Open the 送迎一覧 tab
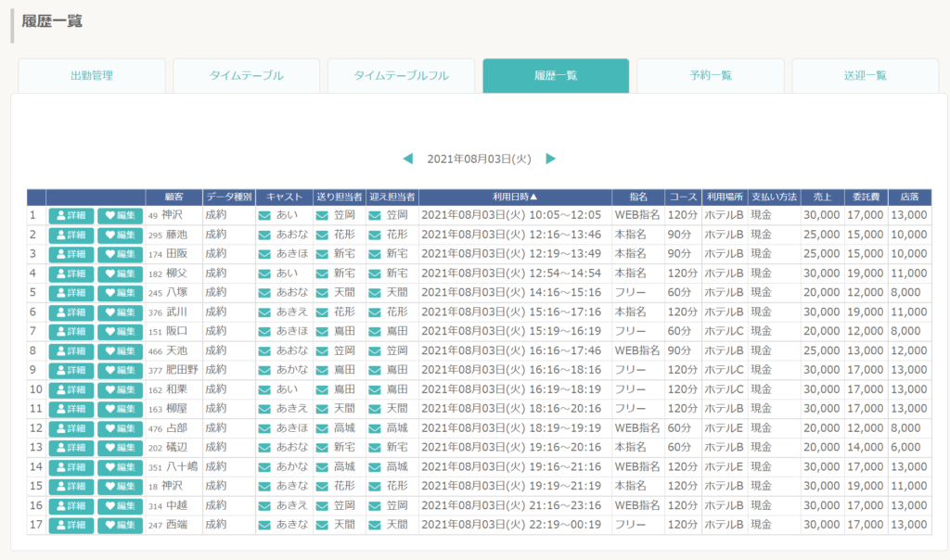 point(866,76)
